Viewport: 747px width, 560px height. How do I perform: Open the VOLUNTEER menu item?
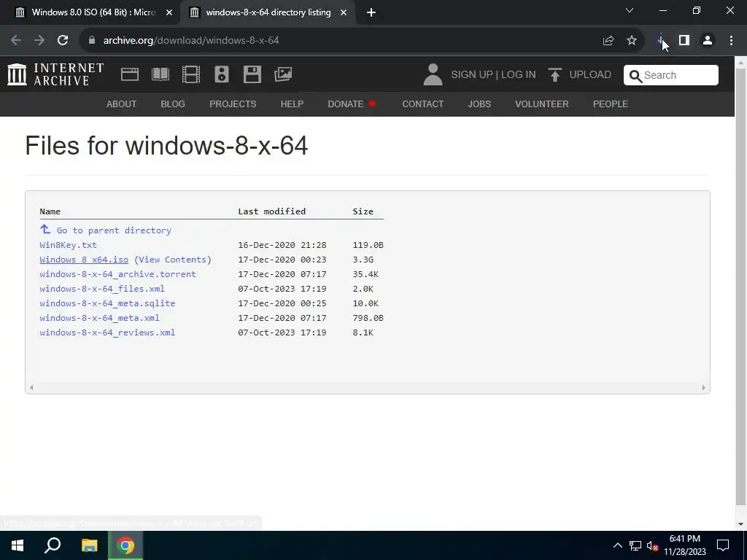542,104
